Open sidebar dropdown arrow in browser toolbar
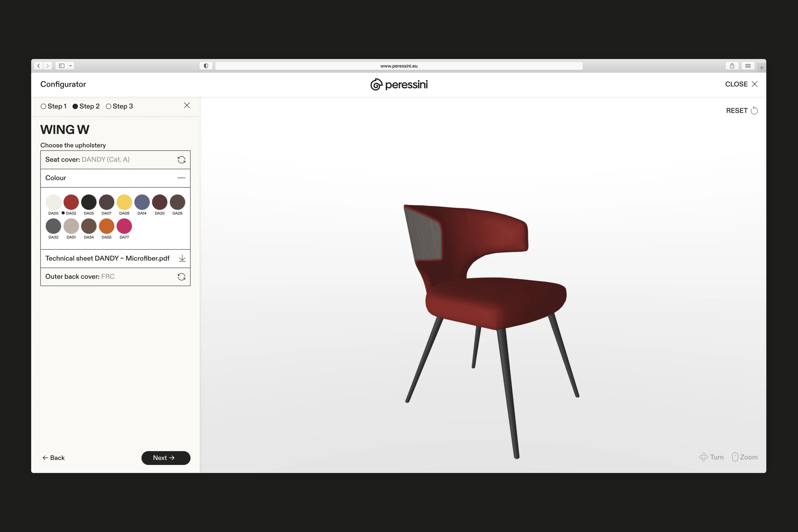798x532 pixels. [x=70, y=66]
